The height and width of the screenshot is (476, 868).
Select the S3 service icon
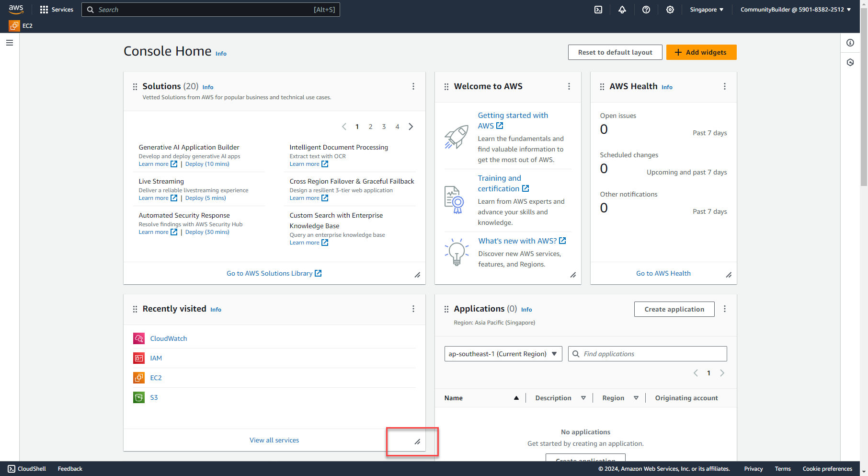(x=138, y=397)
